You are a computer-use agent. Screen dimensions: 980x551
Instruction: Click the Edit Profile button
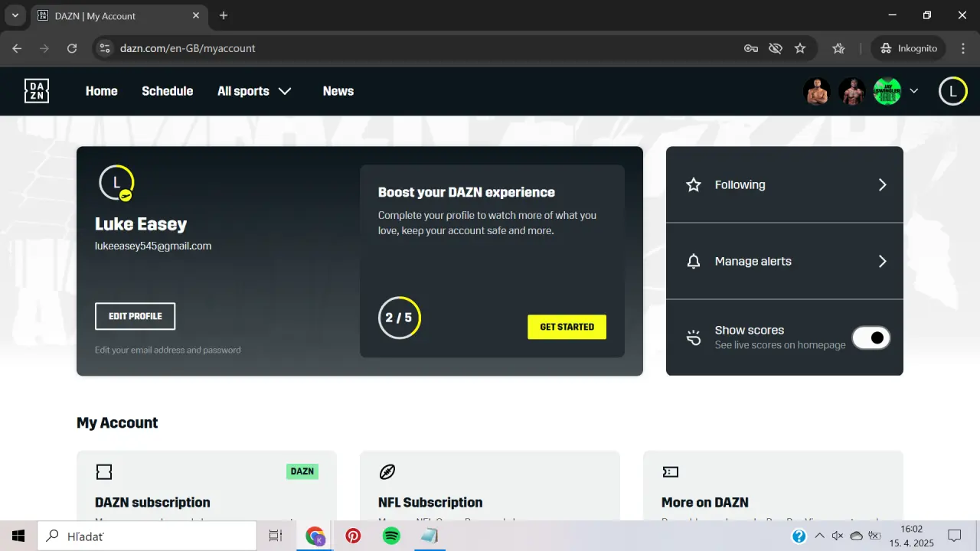(135, 316)
